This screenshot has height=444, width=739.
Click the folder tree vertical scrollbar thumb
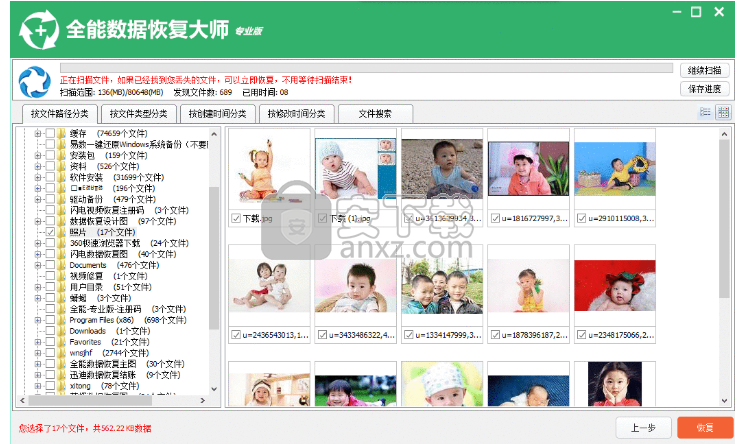[x=214, y=258]
